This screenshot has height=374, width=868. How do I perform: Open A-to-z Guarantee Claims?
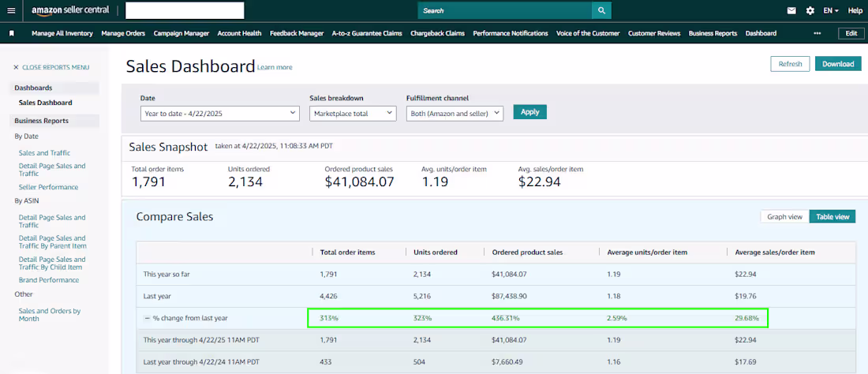(367, 33)
